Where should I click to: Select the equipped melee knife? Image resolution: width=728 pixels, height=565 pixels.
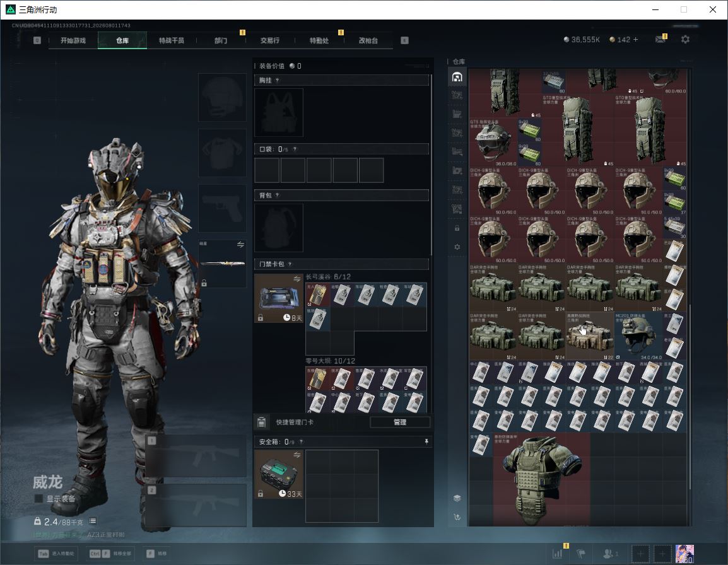click(x=223, y=264)
